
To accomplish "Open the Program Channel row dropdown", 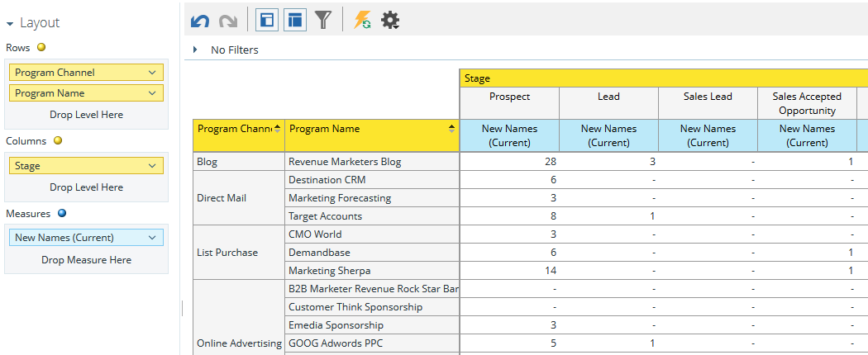I will 152,73.
